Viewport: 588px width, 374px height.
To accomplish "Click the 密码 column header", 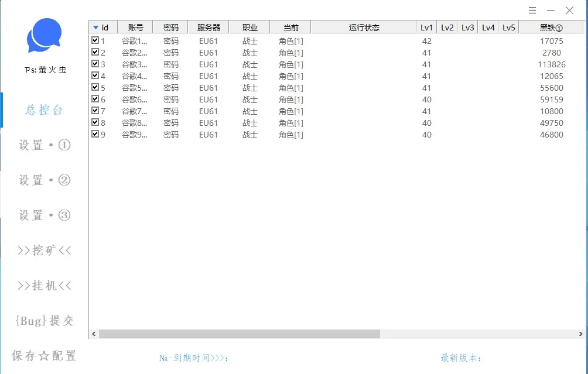I will 170,28.
